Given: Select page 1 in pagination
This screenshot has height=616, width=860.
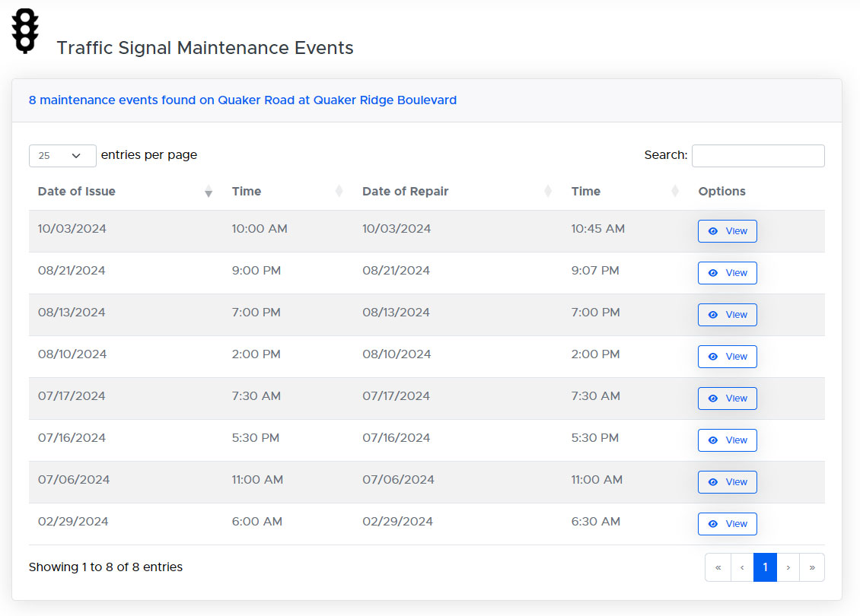Looking at the screenshot, I should (x=765, y=567).
